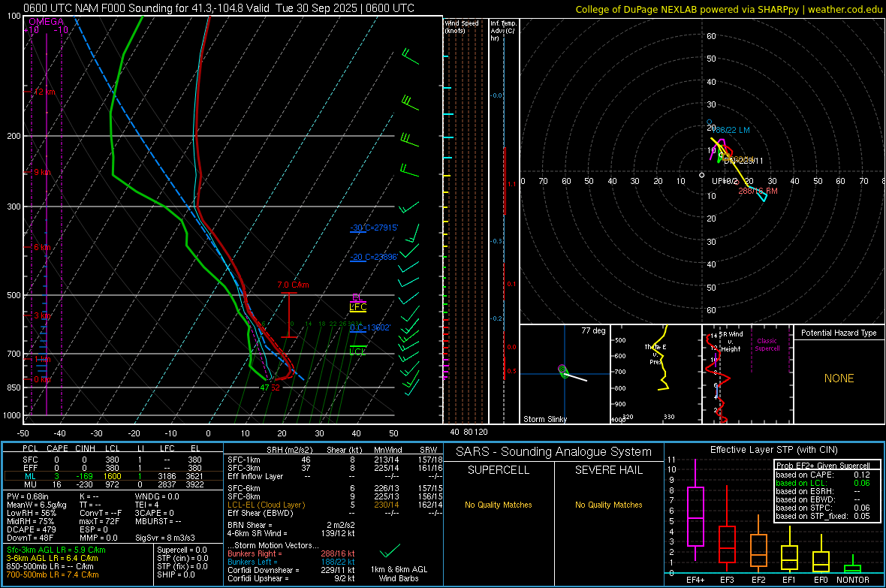
Task: Click the Inf. Temp. Adv. panel header
Action: click(504, 31)
